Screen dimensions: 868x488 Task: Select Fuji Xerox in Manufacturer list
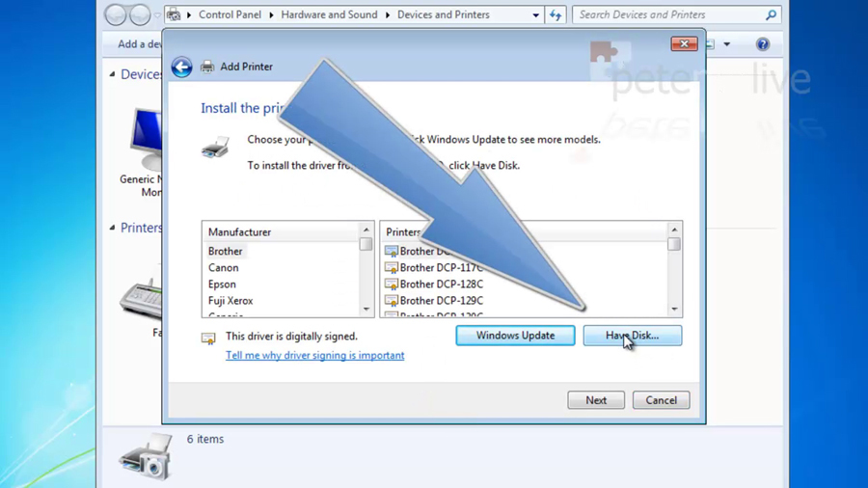pyautogui.click(x=231, y=301)
